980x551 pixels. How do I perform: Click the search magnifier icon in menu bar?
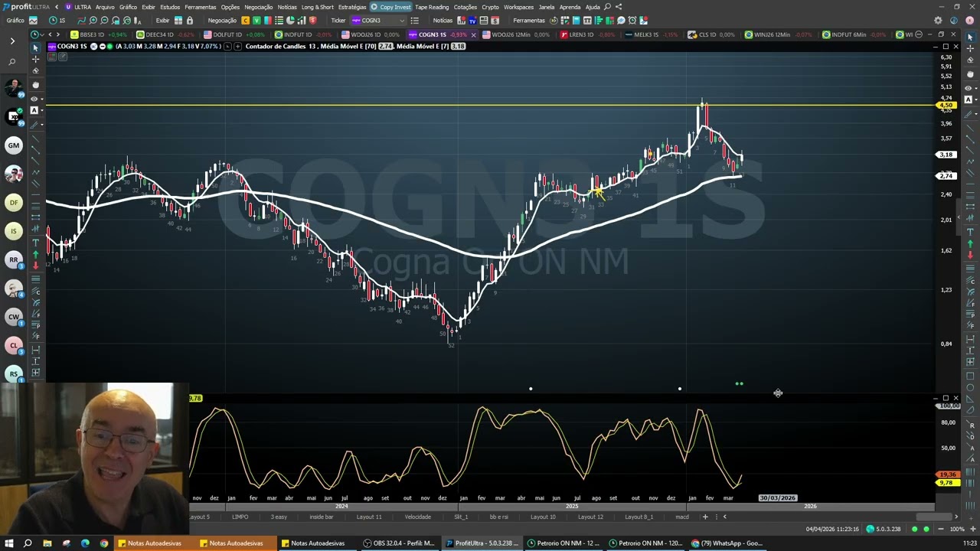coord(607,7)
